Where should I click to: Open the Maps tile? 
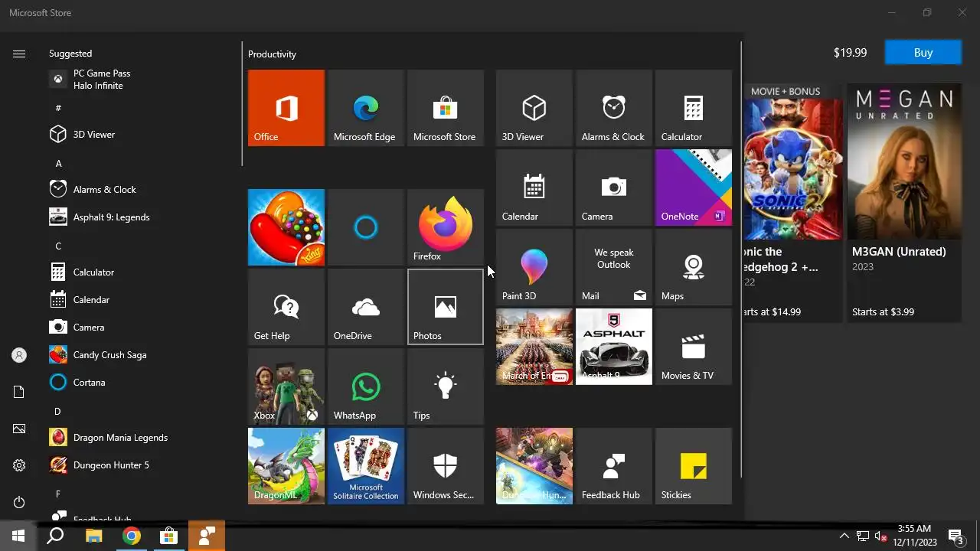point(694,267)
